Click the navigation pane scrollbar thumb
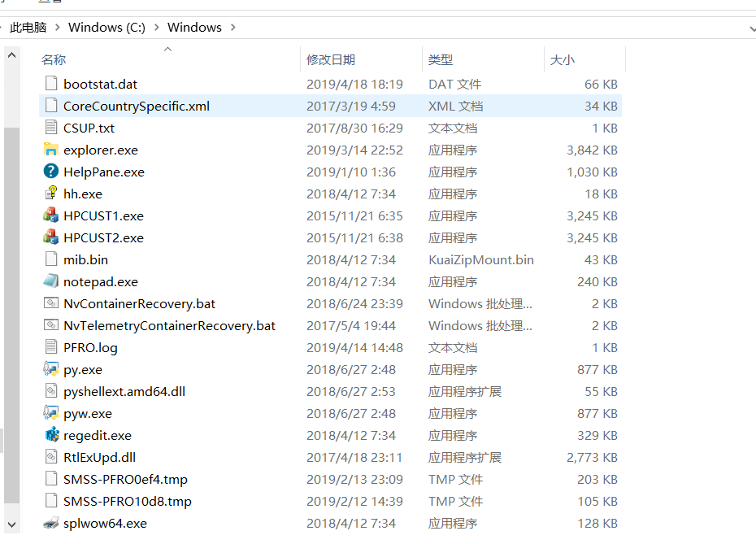Image resolution: width=756 pixels, height=544 pixels. pyautogui.click(x=12, y=316)
